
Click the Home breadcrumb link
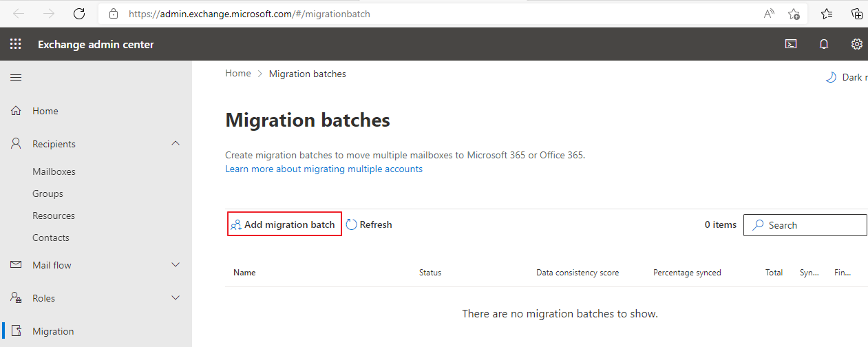coord(238,74)
